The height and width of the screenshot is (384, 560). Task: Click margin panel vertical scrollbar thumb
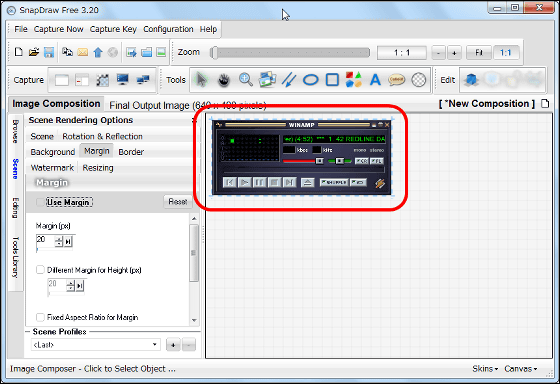(x=194, y=253)
